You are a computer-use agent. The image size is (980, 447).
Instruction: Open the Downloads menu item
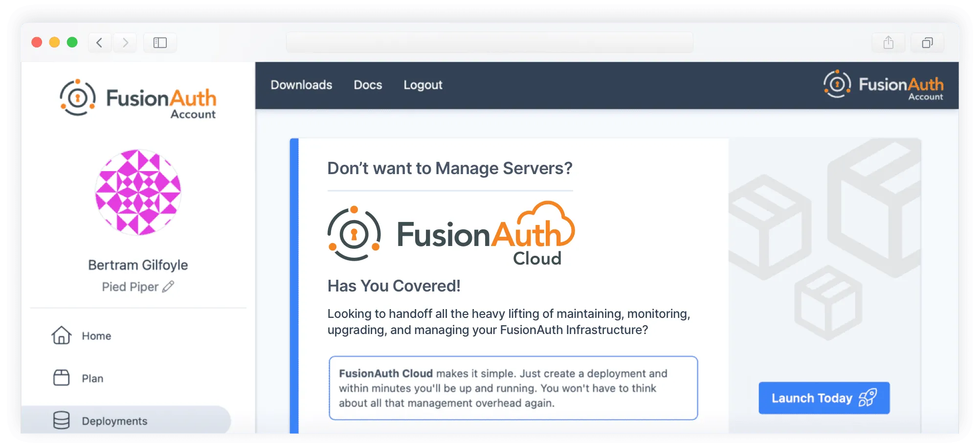pyautogui.click(x=301, y=85)
